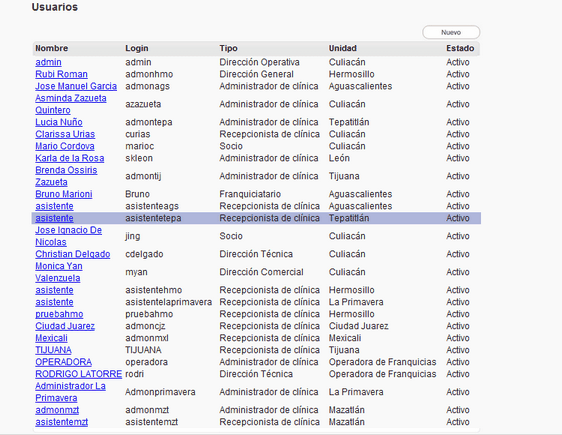This screenshot has height=435, width=562.
Task: Select Tepatitlán unit in highlighted row
Action: pos(349,218)
